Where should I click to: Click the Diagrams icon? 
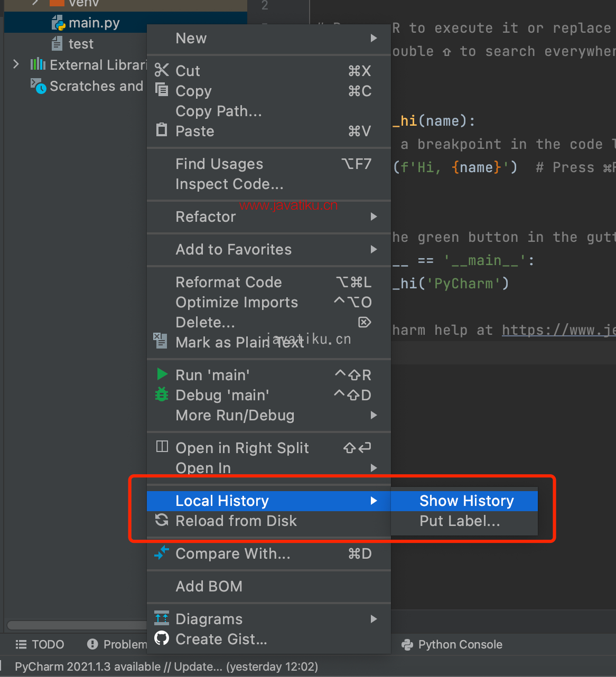(x=162, y=618)
